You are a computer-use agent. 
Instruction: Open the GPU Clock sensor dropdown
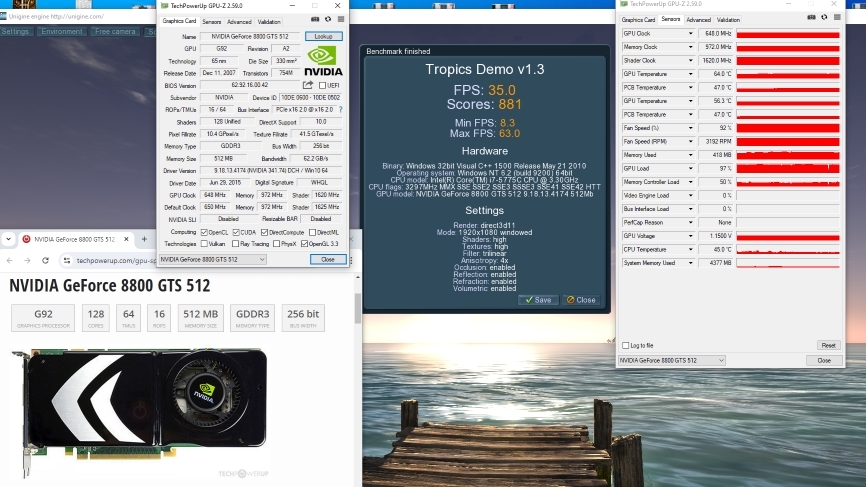[x=690, y=34]
